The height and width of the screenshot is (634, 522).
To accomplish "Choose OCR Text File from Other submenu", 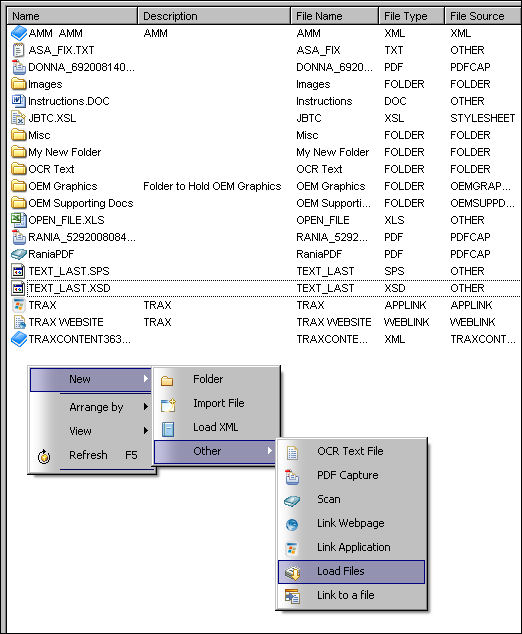I will 351,451.
